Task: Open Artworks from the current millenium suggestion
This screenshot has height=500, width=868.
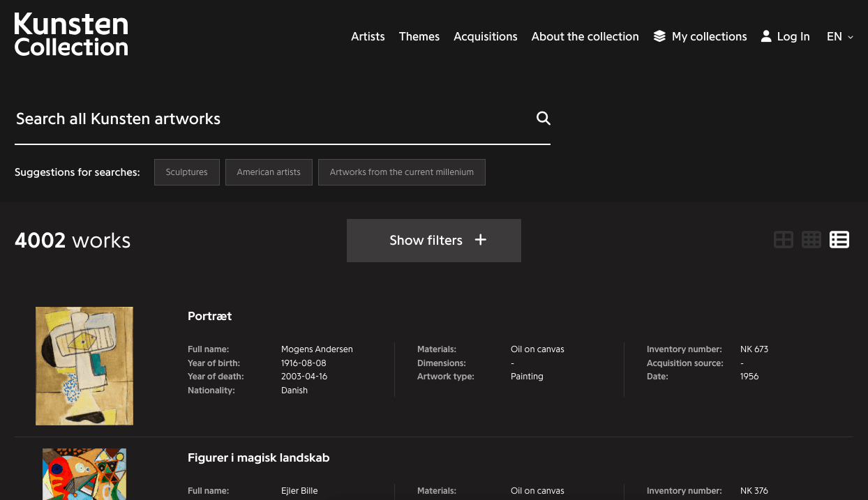Action: point(401,172)
